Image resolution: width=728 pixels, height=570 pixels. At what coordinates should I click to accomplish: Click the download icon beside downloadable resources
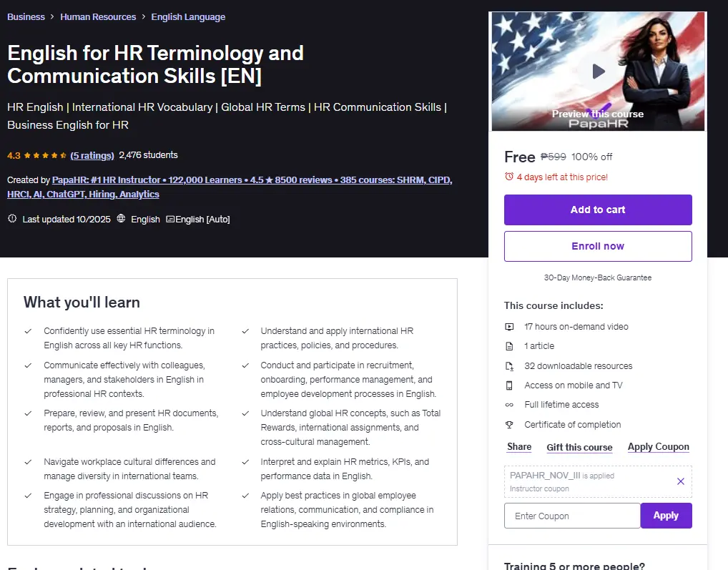pyautogui.click(x=509, y=366)
